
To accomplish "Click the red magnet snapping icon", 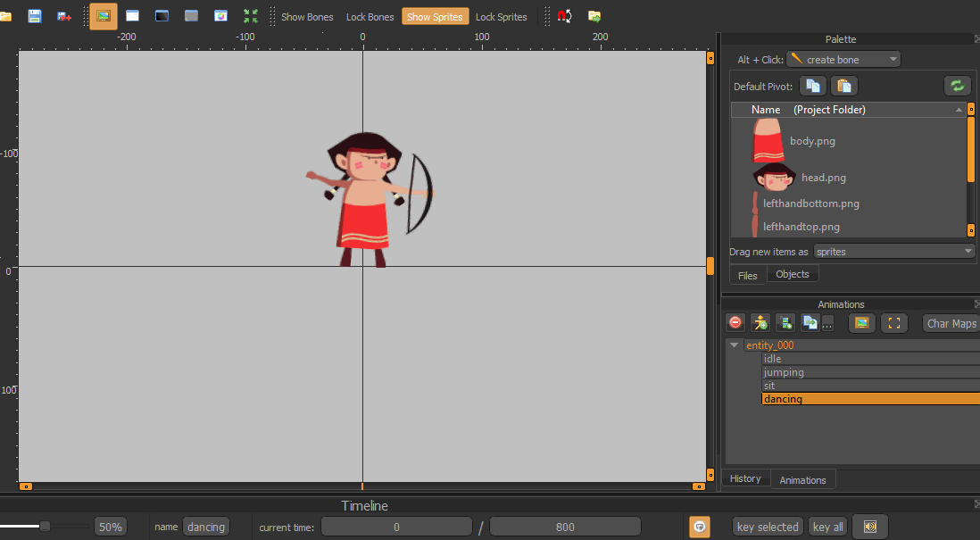I will click(564, 16).
